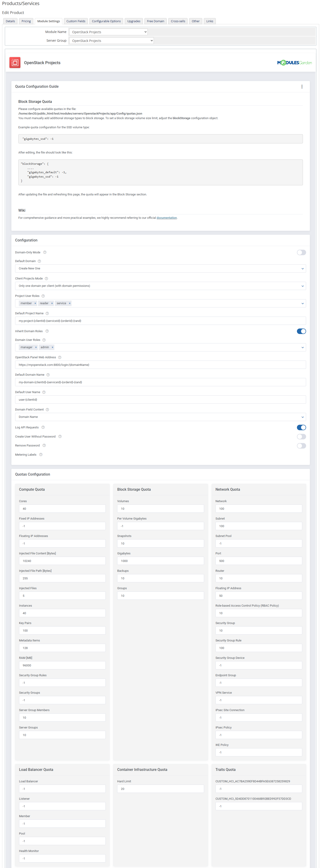Open the Configurable Options tab

click(x=106, y=21)
